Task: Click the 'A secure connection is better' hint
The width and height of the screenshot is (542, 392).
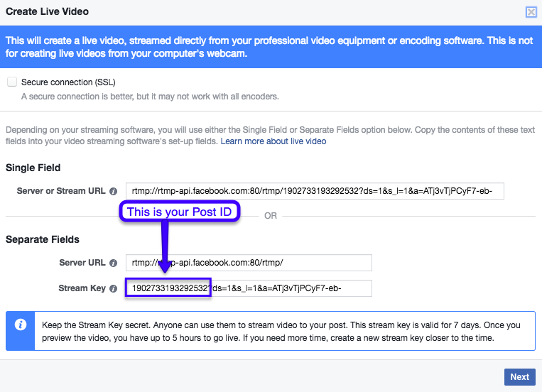Action: [150, 97]
